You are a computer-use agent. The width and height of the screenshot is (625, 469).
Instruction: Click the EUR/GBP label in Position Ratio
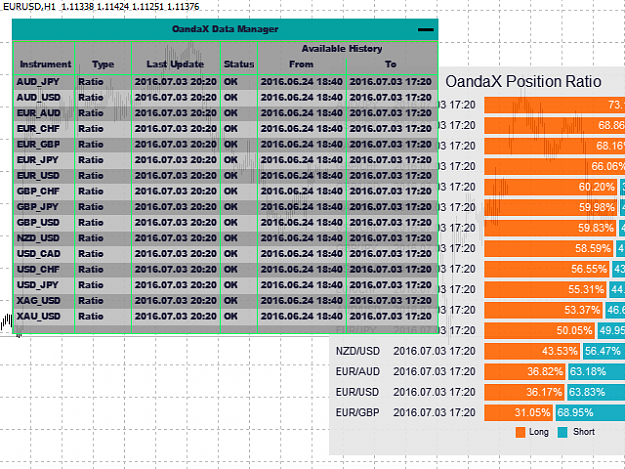pos(358,412)
